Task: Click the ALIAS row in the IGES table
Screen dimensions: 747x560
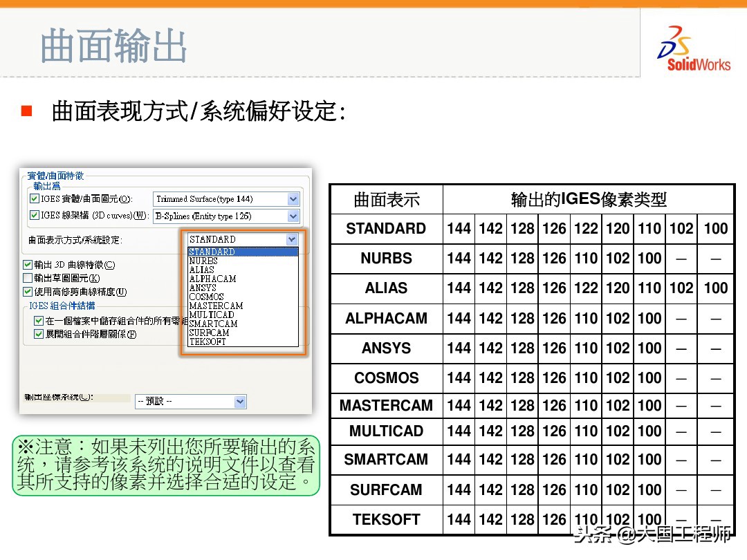Action: click(386, 288)
